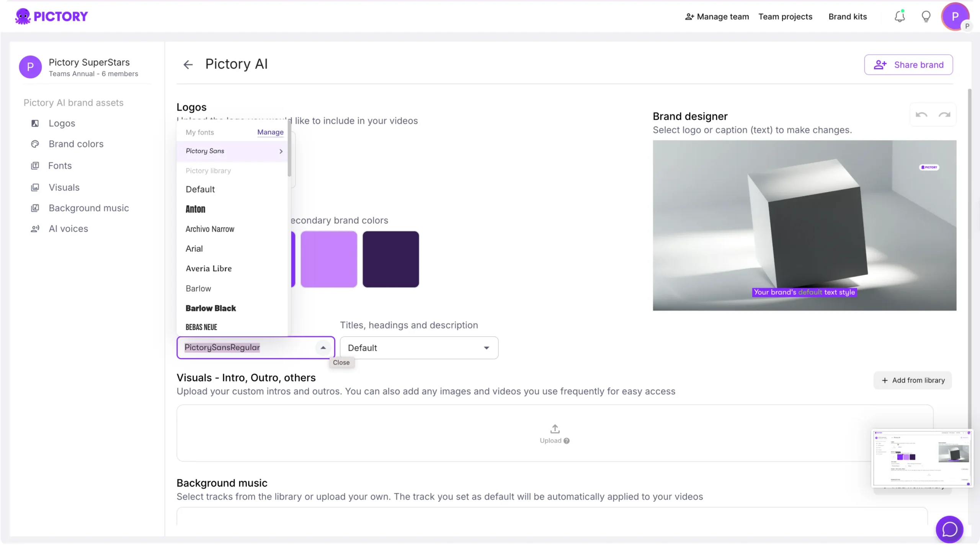
Task: Open AI voices section in sidebar
Action: [68, 229]
